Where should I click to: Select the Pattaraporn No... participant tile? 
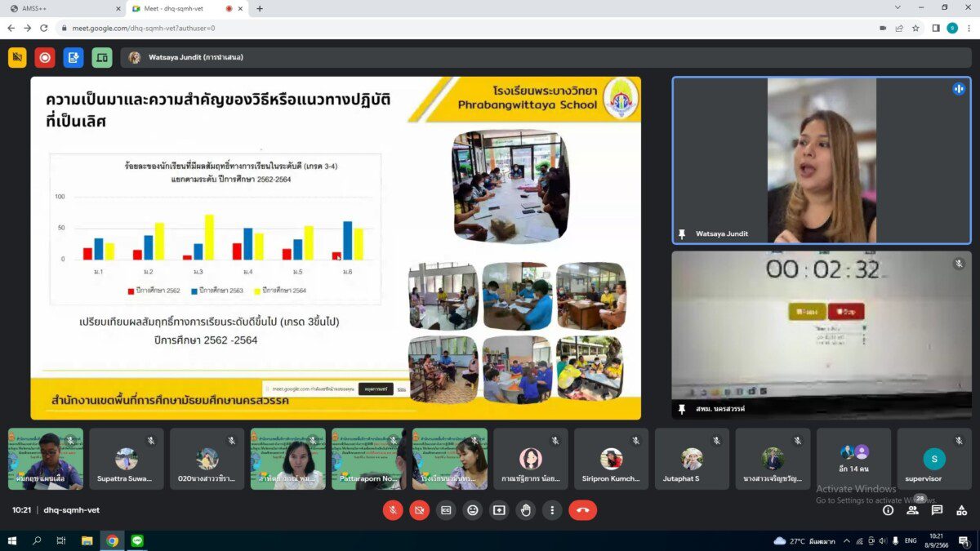(x=368, y=459)
